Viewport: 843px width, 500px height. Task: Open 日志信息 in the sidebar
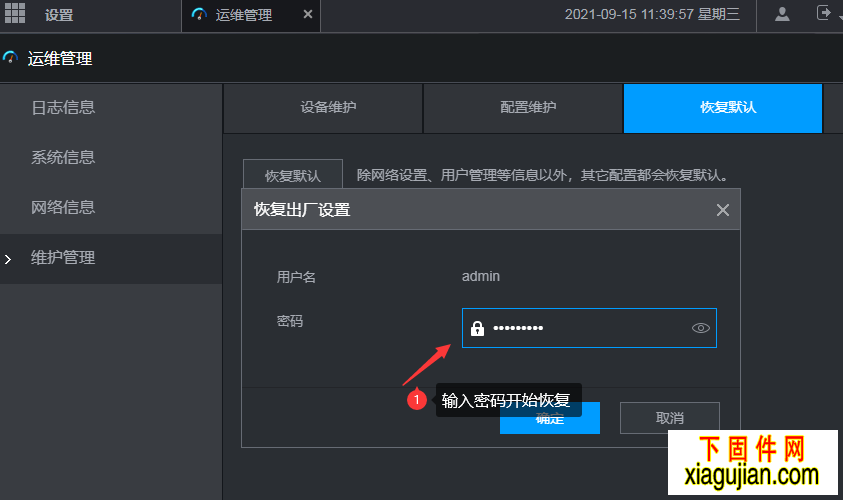click(111, 108)
